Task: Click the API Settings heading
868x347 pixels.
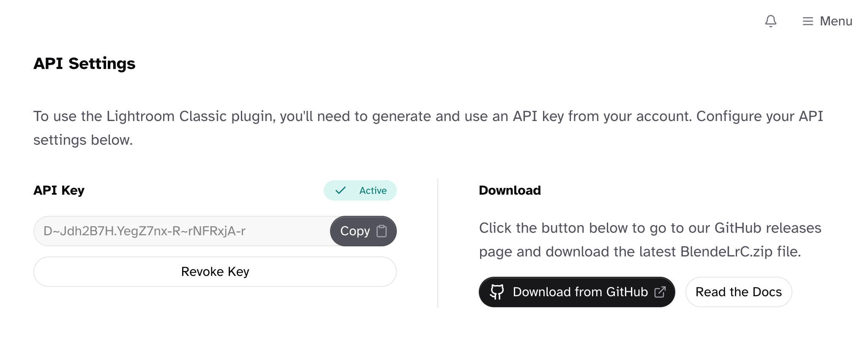Action: 85,63
